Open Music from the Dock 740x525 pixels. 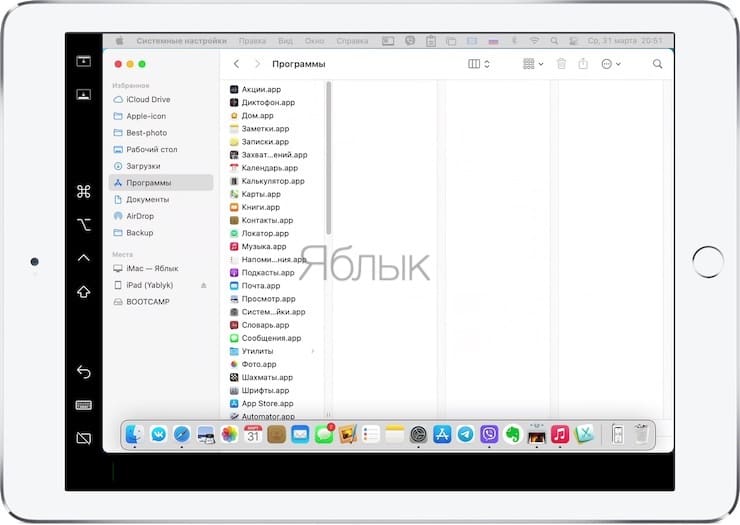[x=560, y=434]
